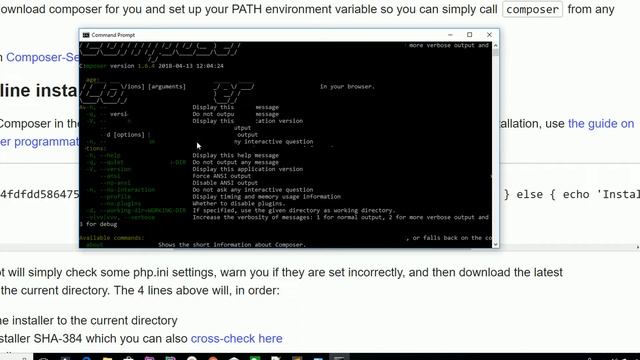Click 'Display this help message' line
Image resolution: width=640 pixels, height=360 pixels.
pyautogui.click(x=236, y=156)
